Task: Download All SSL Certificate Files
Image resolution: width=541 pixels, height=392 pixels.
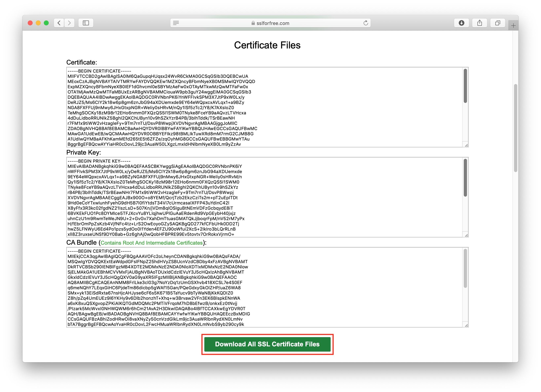Action: coord(267,344)
